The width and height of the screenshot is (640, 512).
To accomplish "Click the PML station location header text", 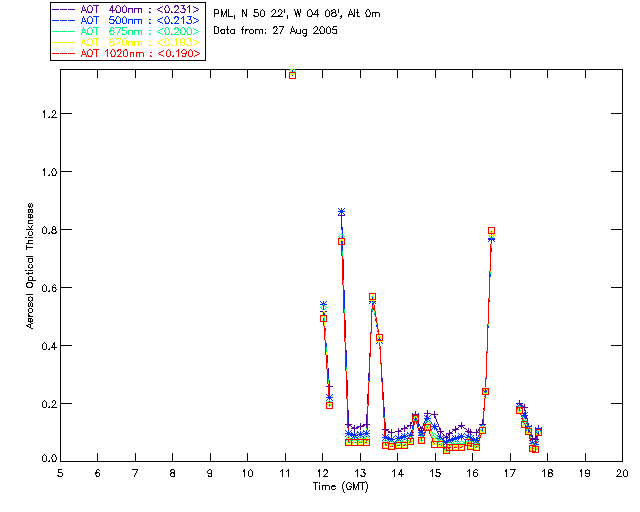I will tap(297, 14).
